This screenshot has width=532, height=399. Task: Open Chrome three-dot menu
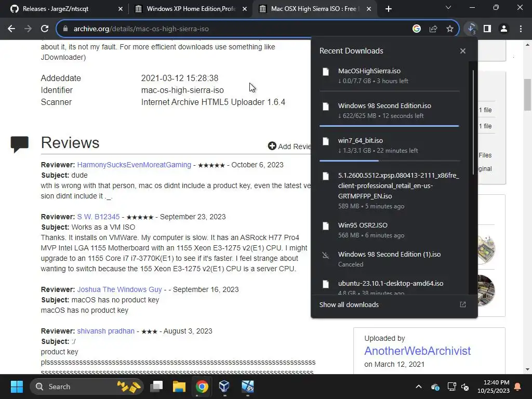(x=521, y=29)
